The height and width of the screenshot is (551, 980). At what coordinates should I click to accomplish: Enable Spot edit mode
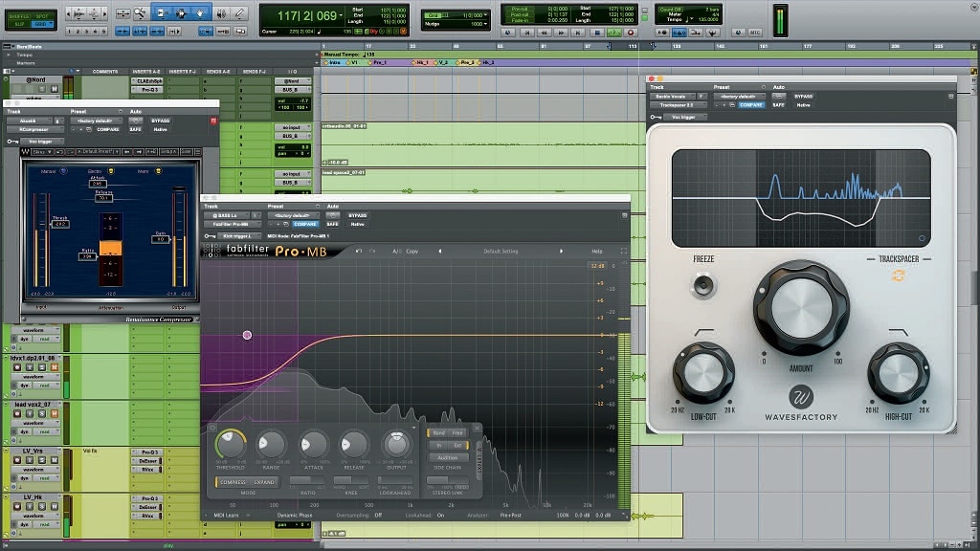pyautogui.click(x=42, y=16)
